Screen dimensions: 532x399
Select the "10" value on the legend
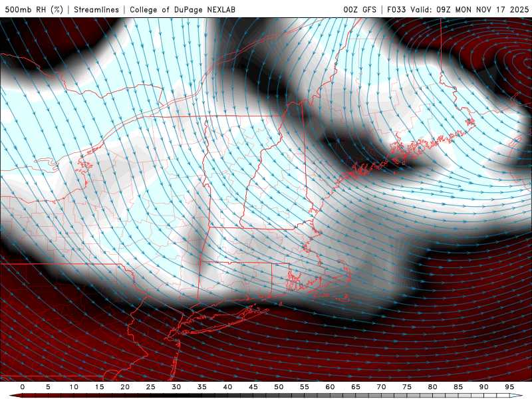coord(74,387)
